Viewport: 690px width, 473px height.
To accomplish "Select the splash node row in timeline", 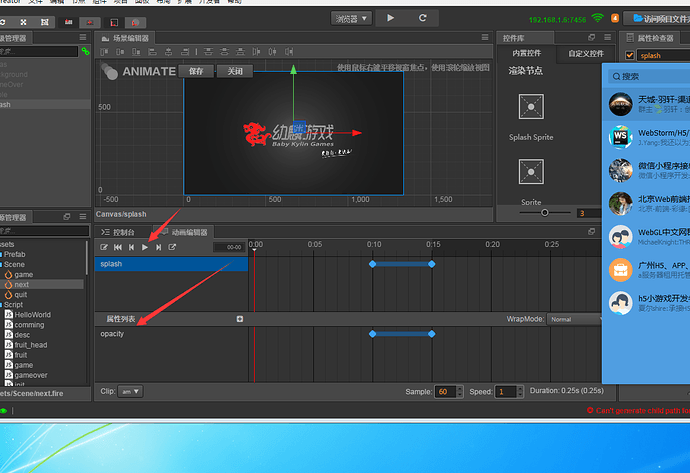I will coord(172,264).
